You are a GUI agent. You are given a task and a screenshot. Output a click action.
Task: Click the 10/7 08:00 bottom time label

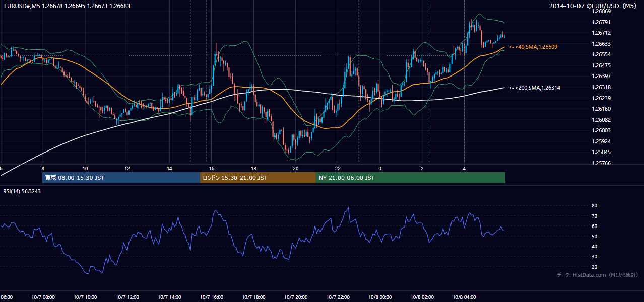pos(43,297)
